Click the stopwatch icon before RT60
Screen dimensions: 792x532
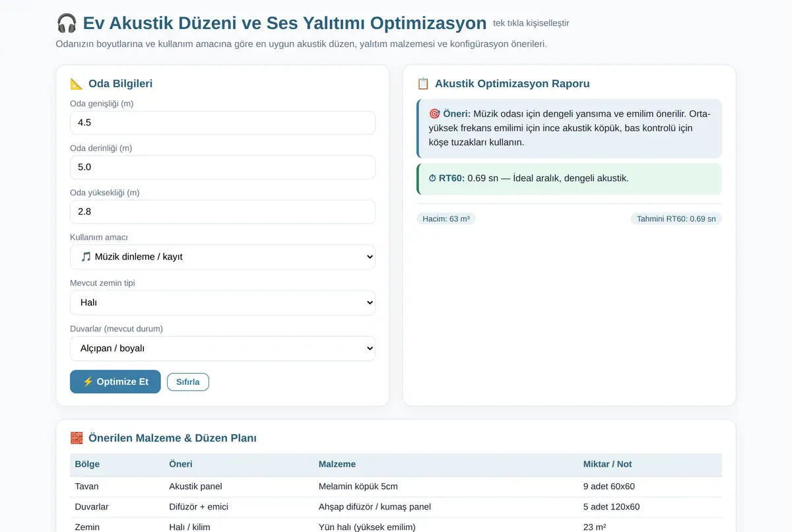[432, 178]
